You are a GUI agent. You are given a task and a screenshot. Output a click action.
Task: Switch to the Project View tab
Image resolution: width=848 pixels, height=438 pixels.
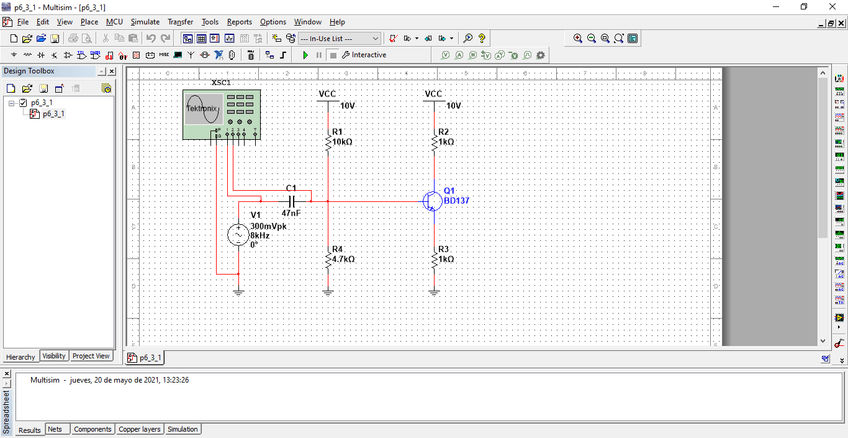pos(91,356)
